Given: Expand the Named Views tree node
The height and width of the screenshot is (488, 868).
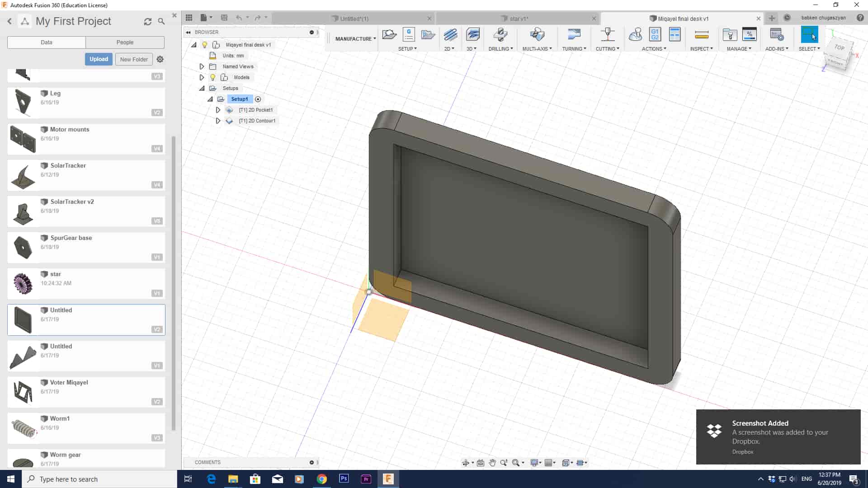Looking at the screenshot, I should point(202,66).
